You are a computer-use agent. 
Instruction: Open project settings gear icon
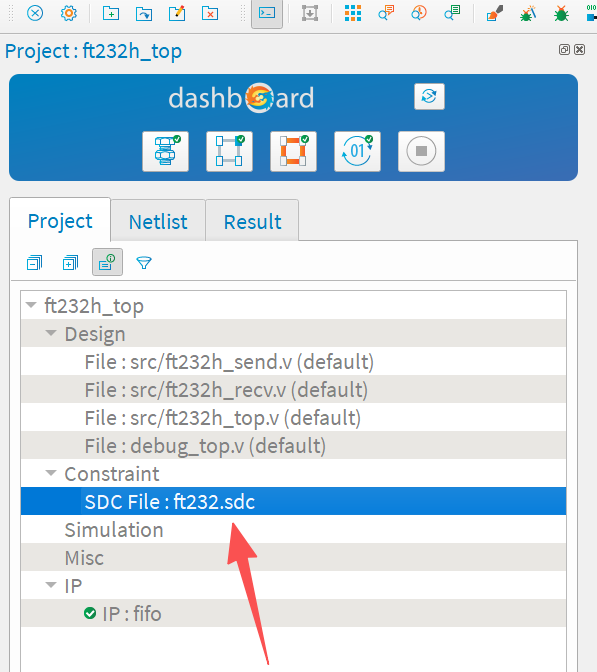point(69,13)
